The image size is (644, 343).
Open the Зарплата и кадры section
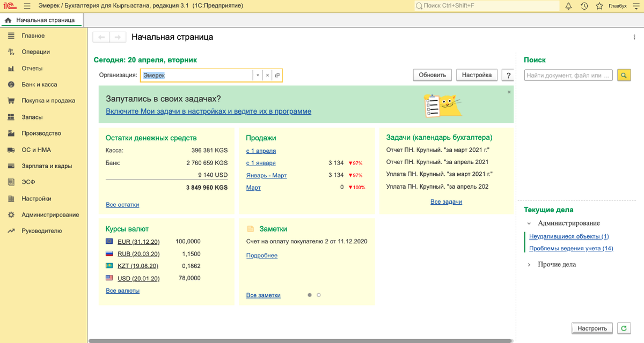click(47, 166)
